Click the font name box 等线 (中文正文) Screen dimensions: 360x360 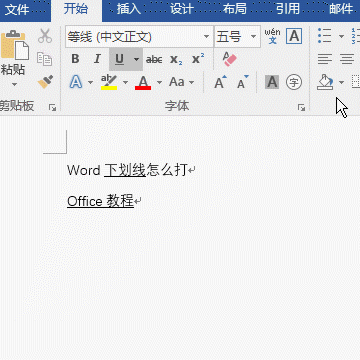point(133,37)
